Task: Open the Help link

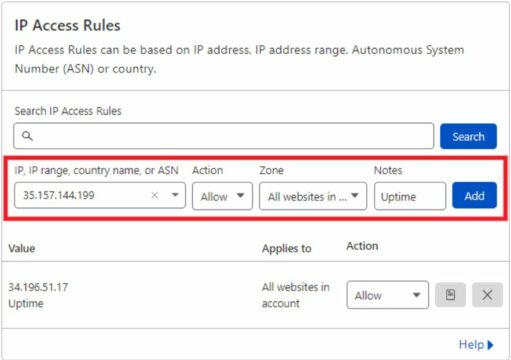Action: (x=476, y=344)
